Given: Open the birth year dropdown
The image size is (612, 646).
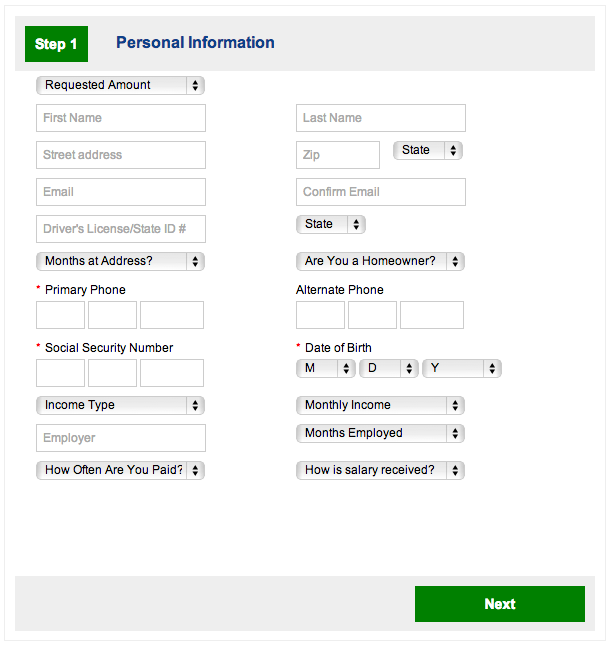Looking at the screenshot, I should tap(461, 368).
